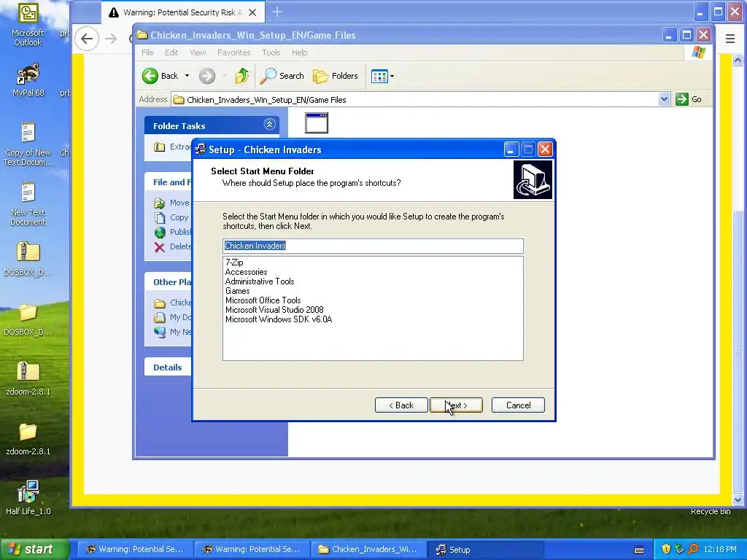Click the keyboard icon in taskbar
This screenshot has width=747, height=560.
[639, 550]
